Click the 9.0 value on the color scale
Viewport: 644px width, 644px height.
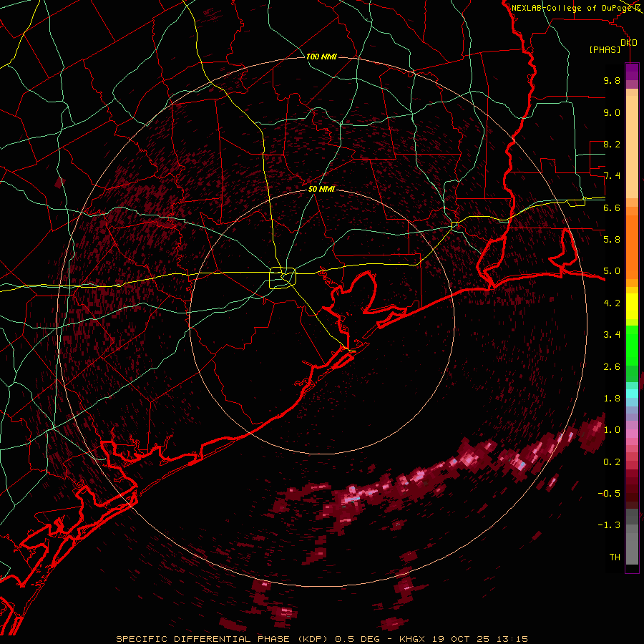point(612,112)
